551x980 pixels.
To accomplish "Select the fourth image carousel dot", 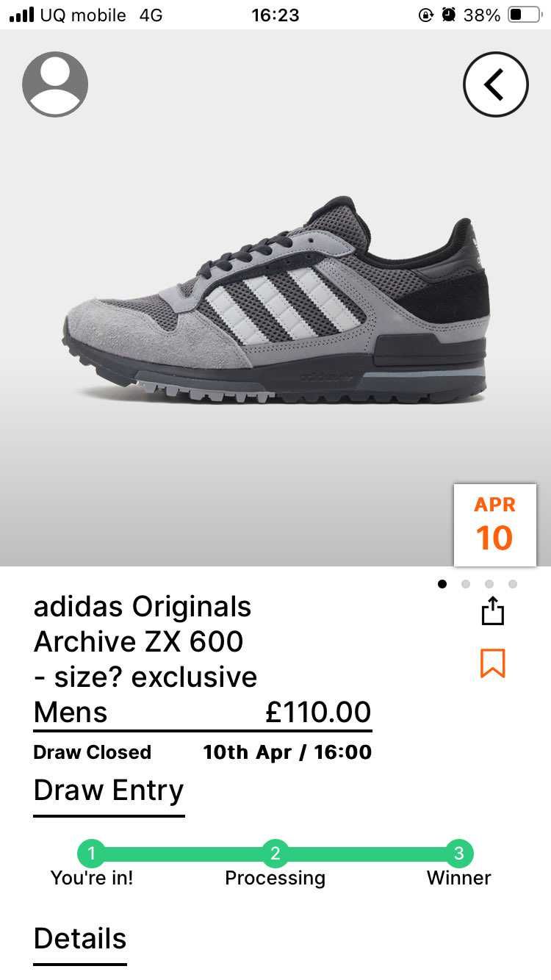I will (x=513, y=584).
